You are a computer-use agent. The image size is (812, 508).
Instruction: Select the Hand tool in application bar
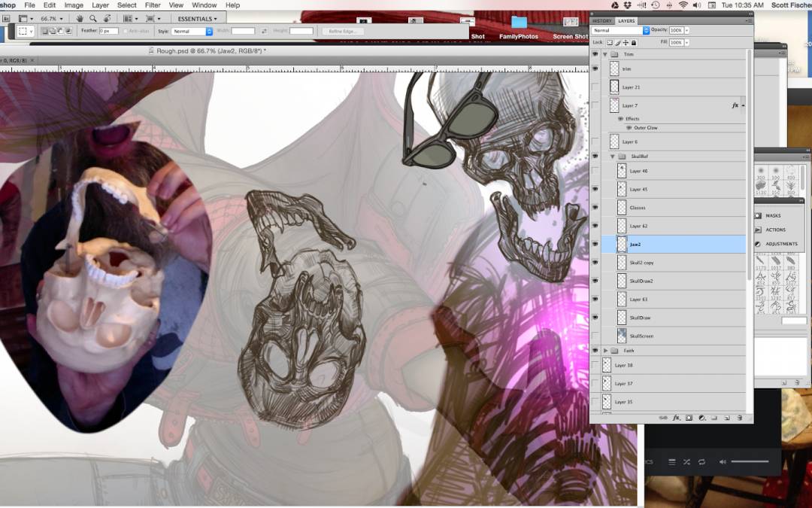[x=79, y=18]
